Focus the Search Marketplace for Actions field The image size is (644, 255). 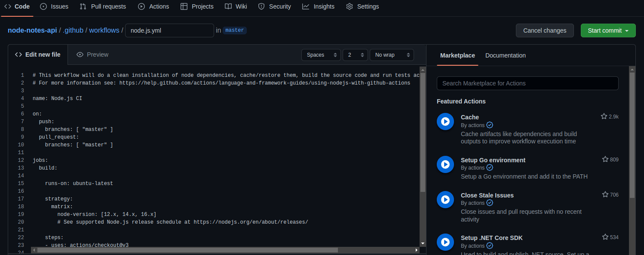coord(527,83)
